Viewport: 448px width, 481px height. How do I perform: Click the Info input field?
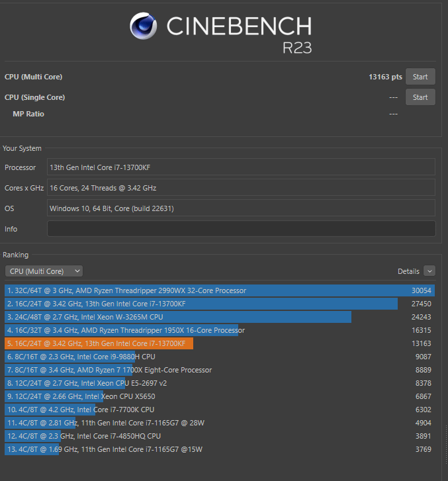(241, 229)
